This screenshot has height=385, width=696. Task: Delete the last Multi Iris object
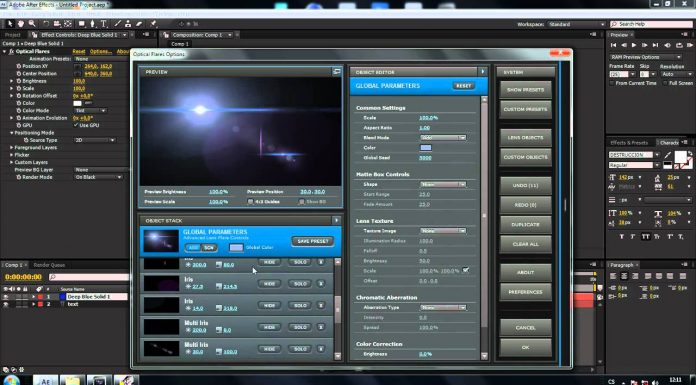click(x=321, y=349)
